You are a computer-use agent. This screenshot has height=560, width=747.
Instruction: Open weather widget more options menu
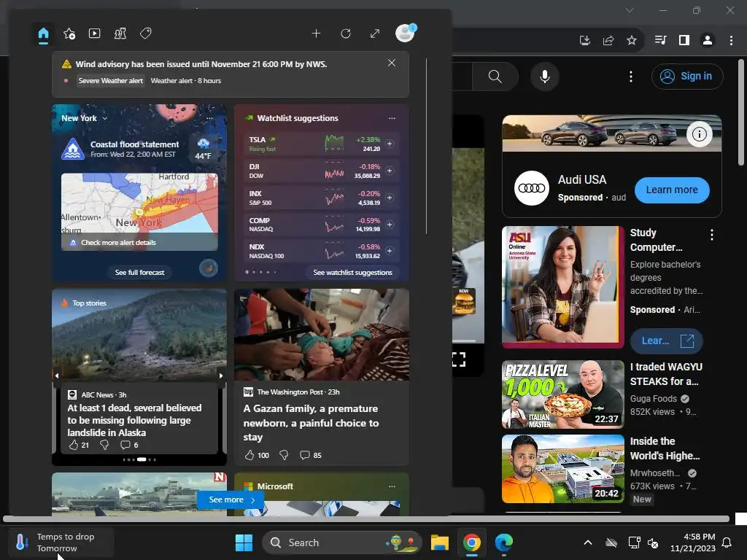click(x=209, y=118)
